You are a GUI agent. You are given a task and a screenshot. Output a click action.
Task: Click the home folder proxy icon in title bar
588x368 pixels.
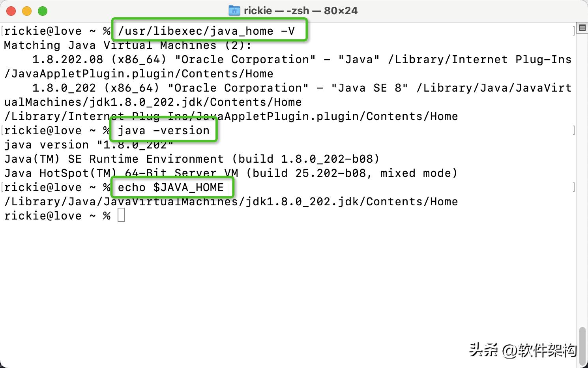pyautogui.click(x=234, y=11)
